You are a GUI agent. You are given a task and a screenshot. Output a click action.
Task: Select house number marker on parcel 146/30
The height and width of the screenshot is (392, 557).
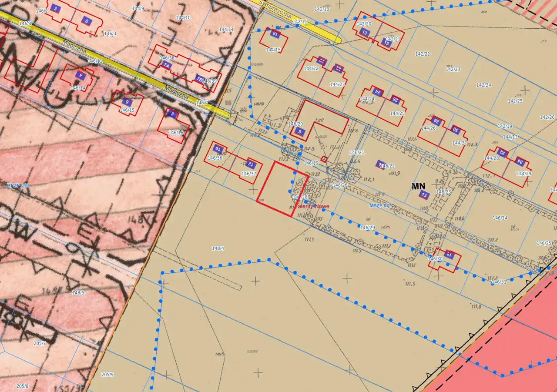tap(450, 255)
